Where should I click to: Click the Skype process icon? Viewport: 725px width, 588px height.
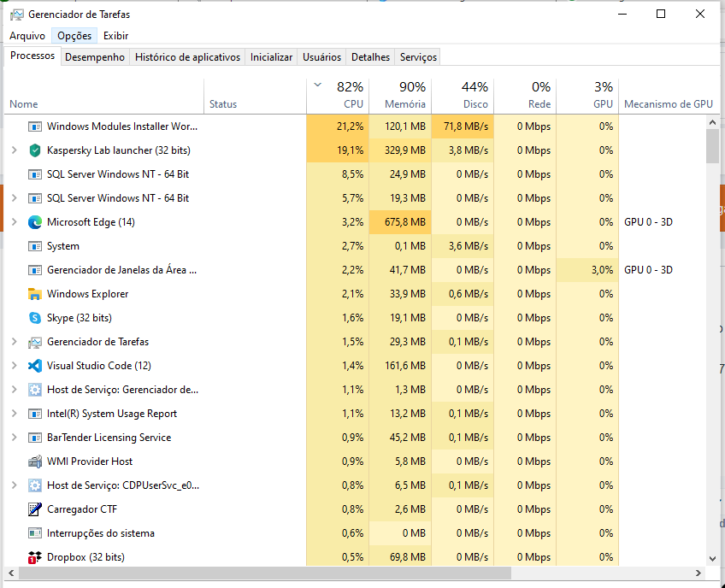point(35,318)
